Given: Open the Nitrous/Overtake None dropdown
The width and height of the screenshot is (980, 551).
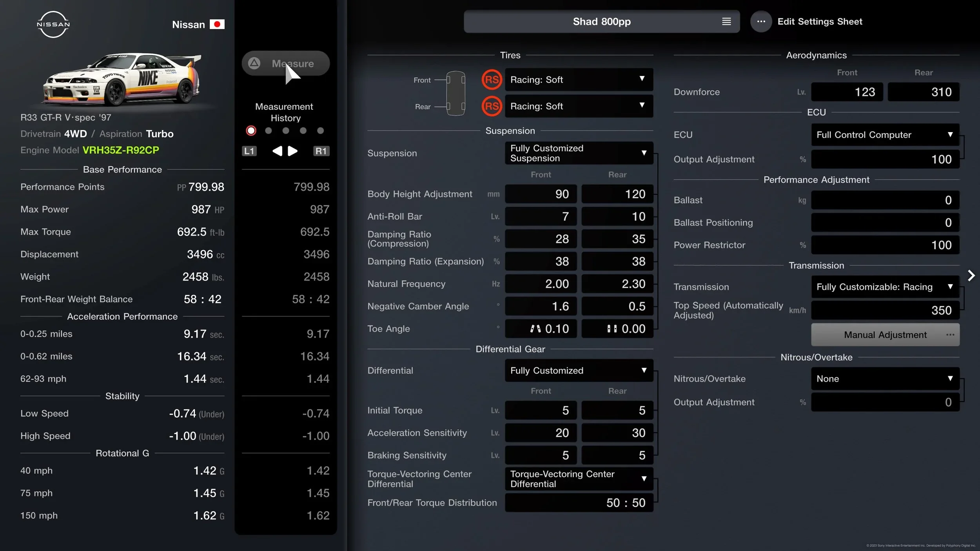Looking at the screenshot, I should pyautogui.click(x=885, y=379).
